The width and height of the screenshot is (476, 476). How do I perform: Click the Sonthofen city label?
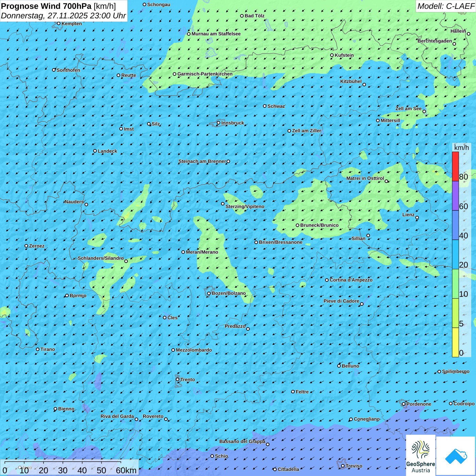[68, 70]
